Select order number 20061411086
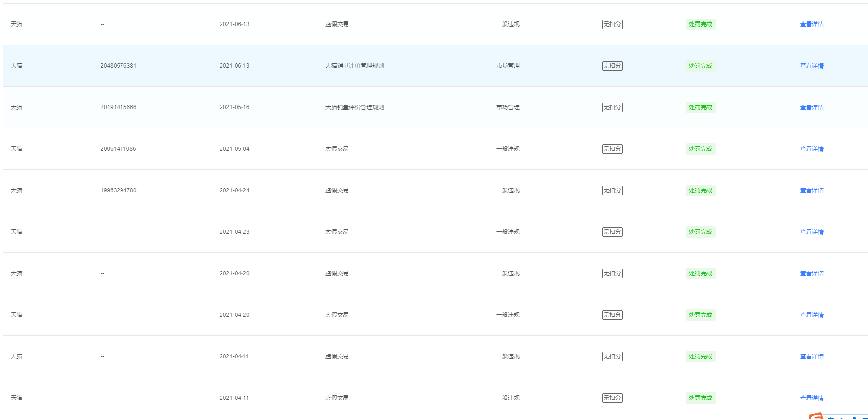 (118, 149)
